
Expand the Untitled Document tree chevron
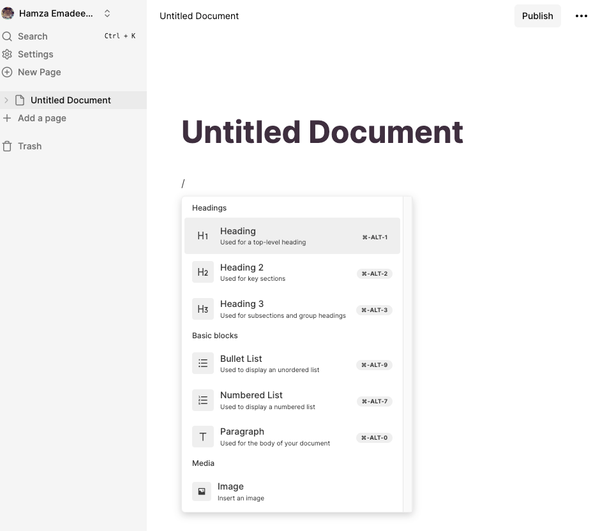pos(6,100)
